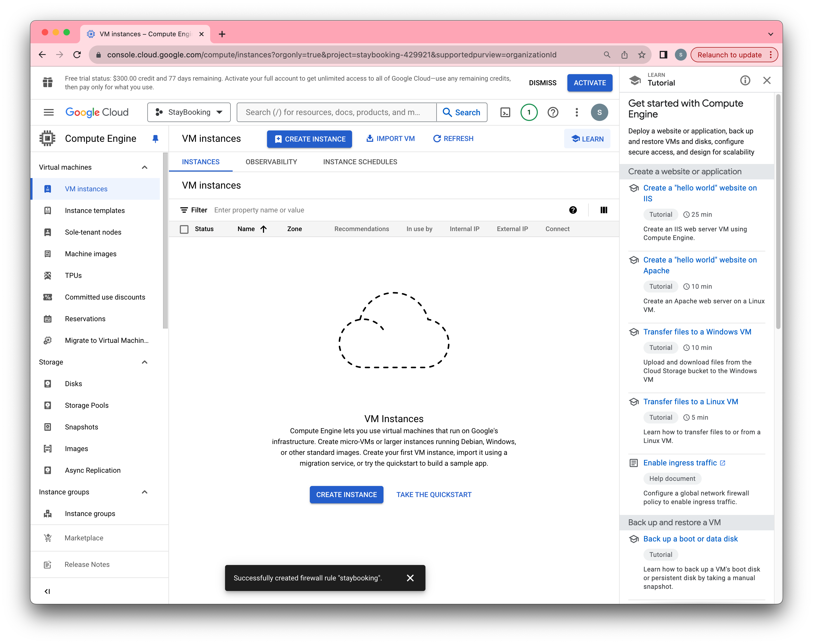Check the select-all instances checkbox
Image resolution: width=813 pixels, height=644 pixels.
coord(184,229)
